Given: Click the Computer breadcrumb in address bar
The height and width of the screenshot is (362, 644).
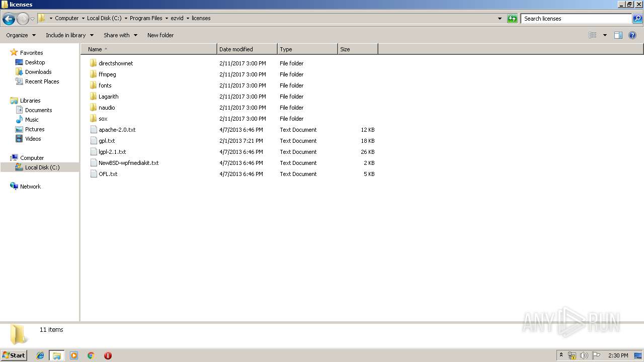Looking at the screenshot, I should pyautogui.click(x=66, y=18).
